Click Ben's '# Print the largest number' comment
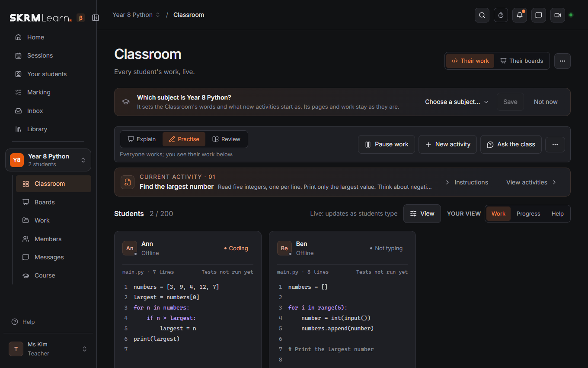588x368 pixels. point(331,349)
